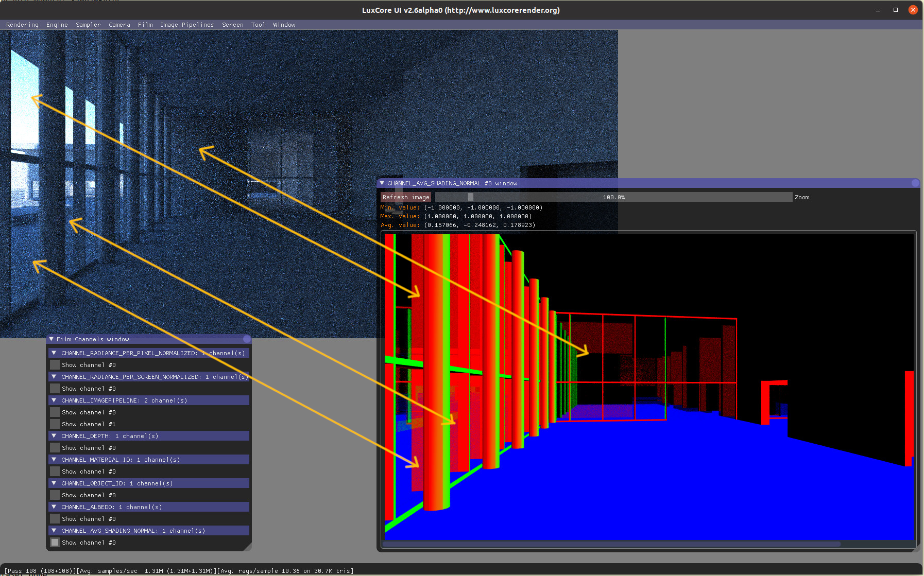Image resolution: width=924 pixels, height=576 pixels.
Task: Toggle Show channel #0 under CHANNEL_AVG_SHADING_NORMAL
Action: 55,543
